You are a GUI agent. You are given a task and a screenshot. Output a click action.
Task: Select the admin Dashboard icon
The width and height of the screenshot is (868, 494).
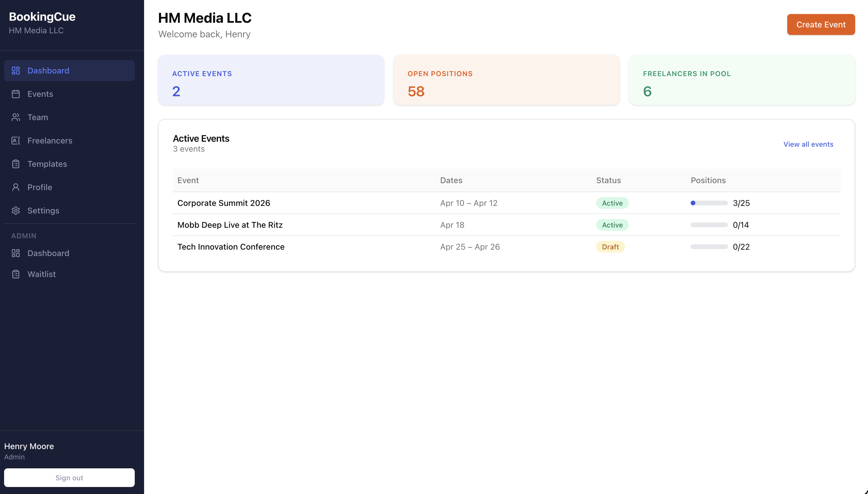coord(16,253)
